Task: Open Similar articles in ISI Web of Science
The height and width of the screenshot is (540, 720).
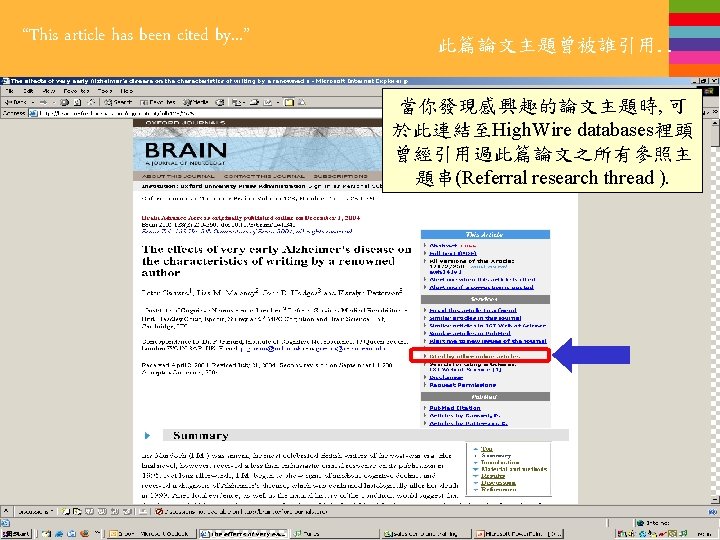Action: click(x=488, y=326)
